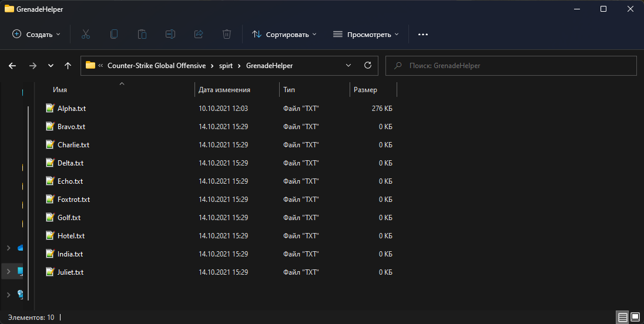Sort by Дата изменения column header

click(224, 89)
